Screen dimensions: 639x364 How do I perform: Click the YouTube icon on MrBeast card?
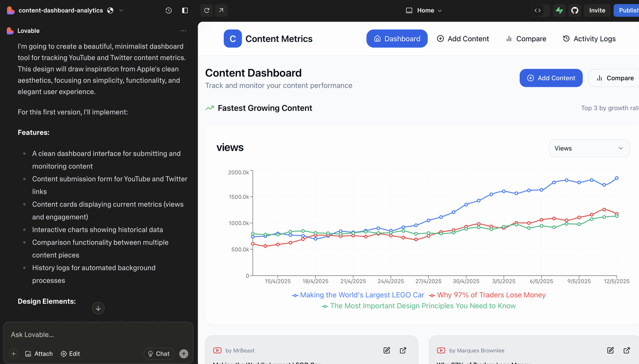(x=217, y=351)
